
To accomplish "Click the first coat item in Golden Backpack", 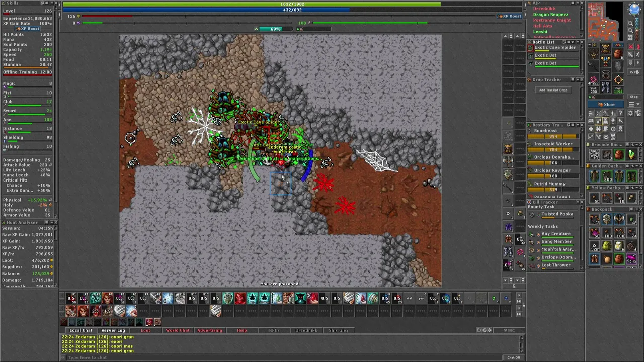I will pyautogui.click(x=594, y=176).
